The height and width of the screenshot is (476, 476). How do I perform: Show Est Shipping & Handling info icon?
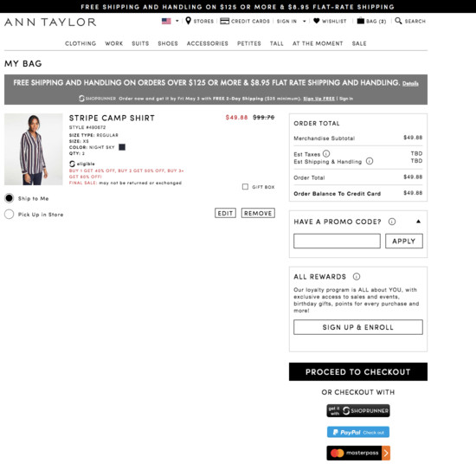(370, 161)
